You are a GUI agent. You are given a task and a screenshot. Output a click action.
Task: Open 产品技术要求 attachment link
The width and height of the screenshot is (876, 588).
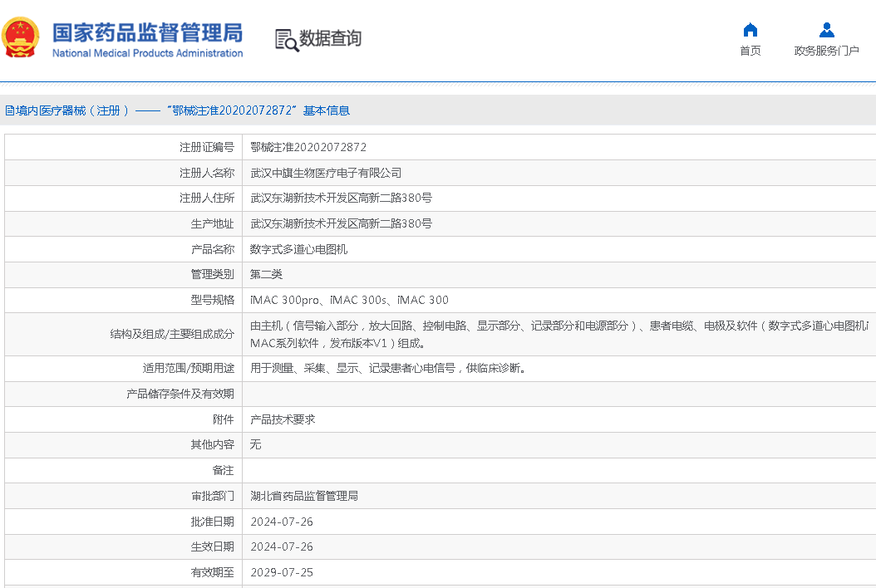pyautogui.click(x=283, y=419)
